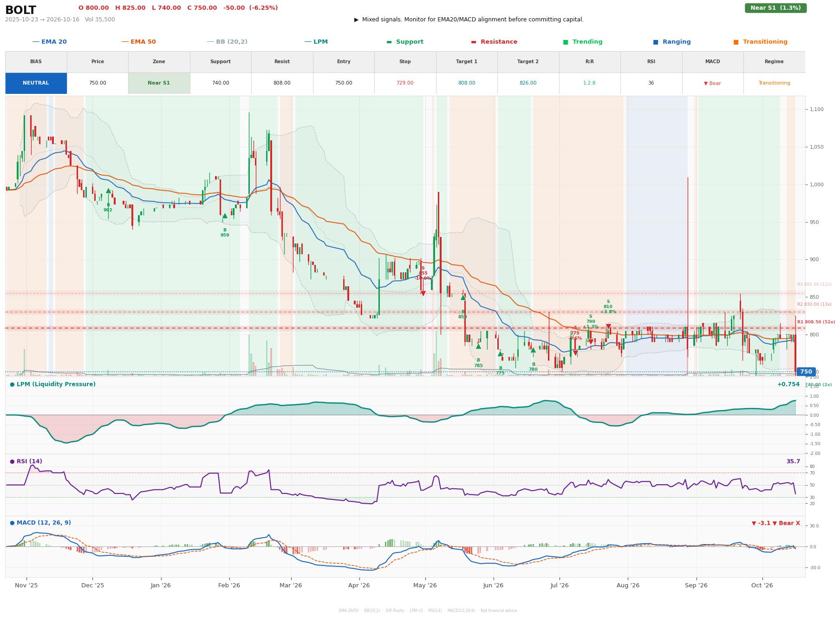This screenshot has width=840, height=618.
Task: Click the MACD (12, 26, 9) panel title
Action: coord(40,523)
